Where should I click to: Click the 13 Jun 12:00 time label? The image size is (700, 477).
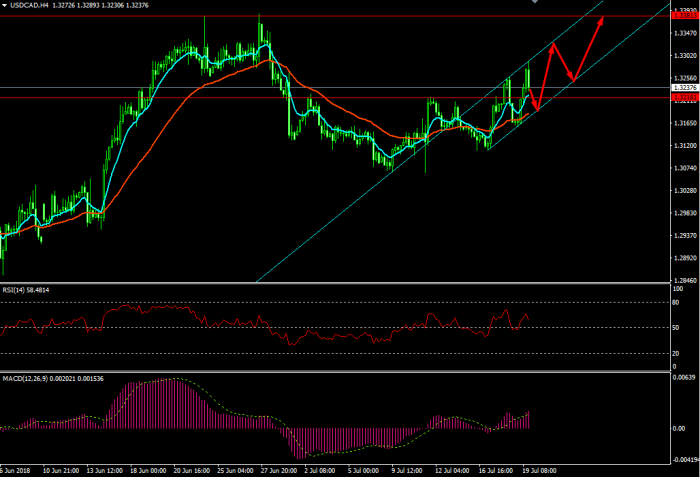point(104,471)
